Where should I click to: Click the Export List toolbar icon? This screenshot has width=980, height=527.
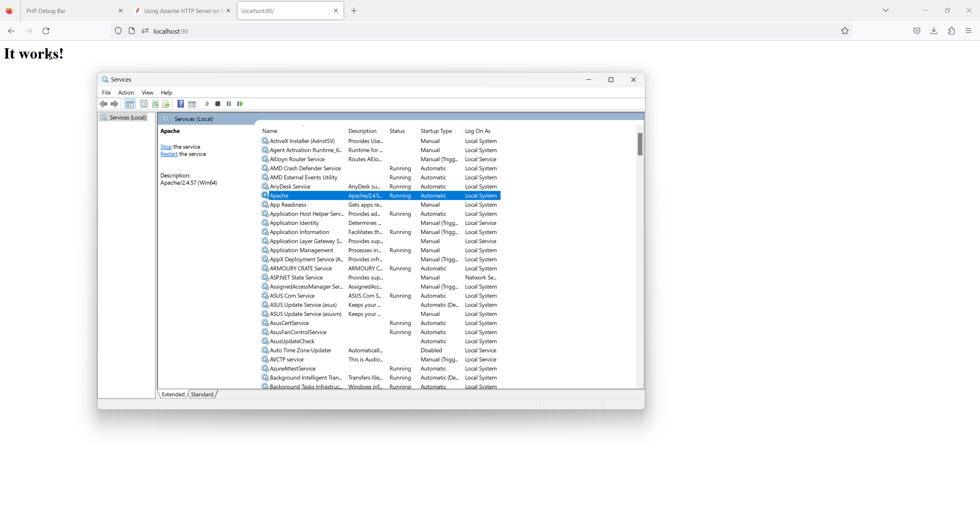pyautogui.click(x=166, y=104)
